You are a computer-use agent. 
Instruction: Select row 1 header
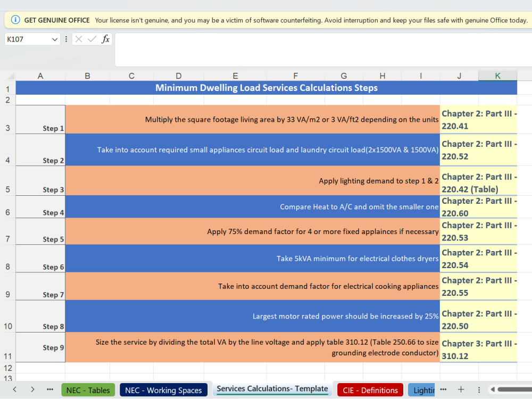[x=8, y=89]
